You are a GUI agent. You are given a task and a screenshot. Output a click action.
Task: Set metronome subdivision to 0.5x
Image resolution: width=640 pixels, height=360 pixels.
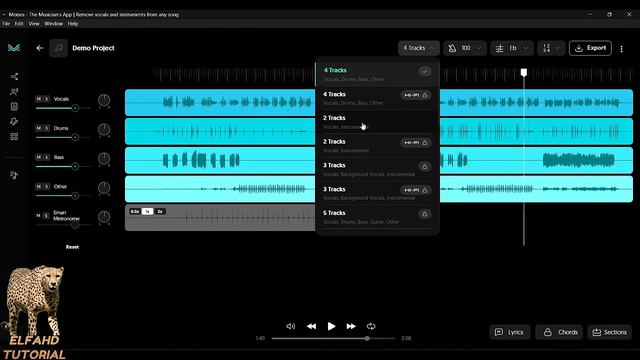pos(135,211)
